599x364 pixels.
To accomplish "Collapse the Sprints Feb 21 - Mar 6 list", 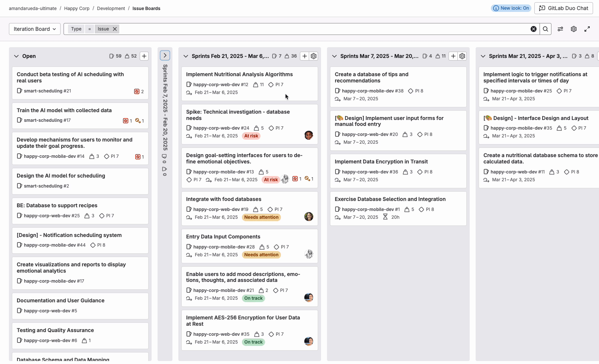I will (x=186, y=56).
